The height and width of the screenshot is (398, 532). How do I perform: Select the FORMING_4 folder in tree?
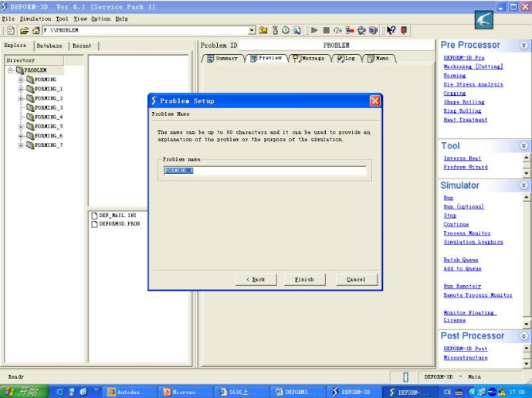pos(45,117)
